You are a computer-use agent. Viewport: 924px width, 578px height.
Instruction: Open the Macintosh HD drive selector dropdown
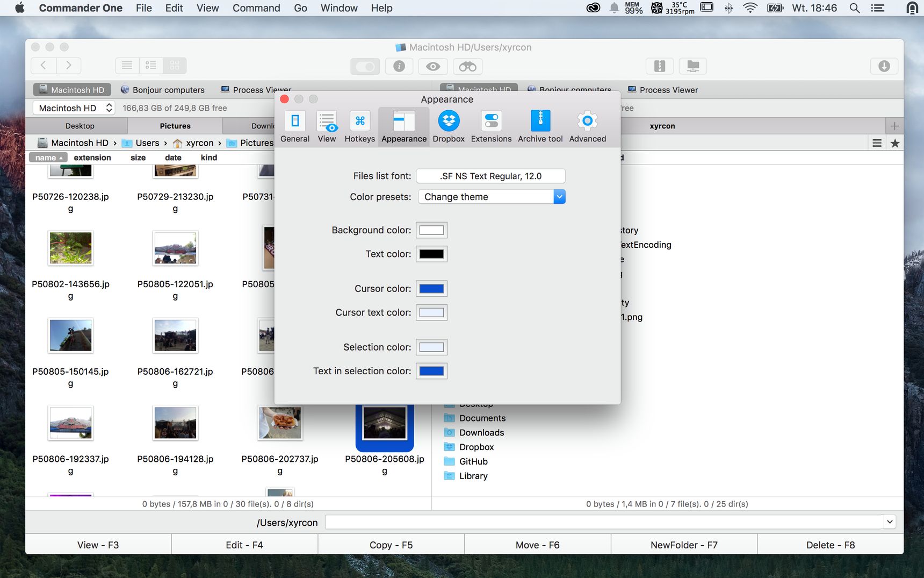pos(74,108)
